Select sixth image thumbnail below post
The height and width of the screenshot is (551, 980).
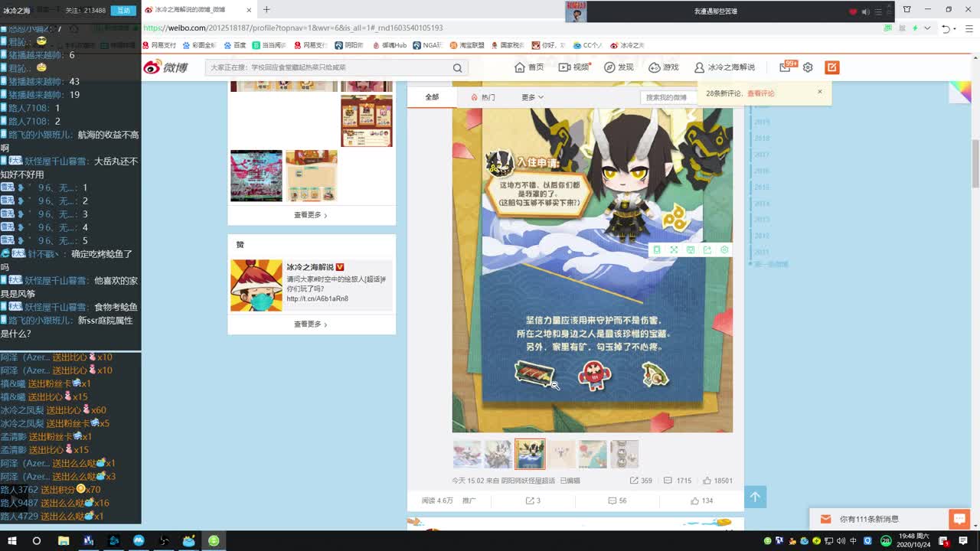point(624,454)
